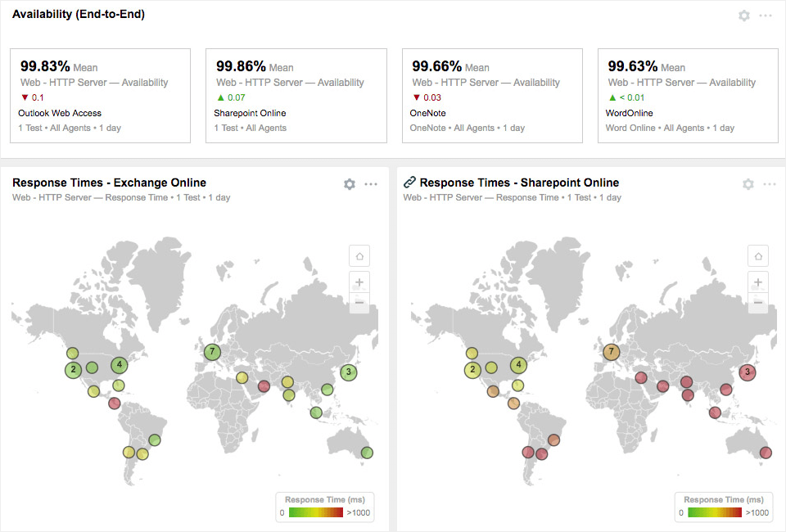
Task: Open more options menu for Availability widget
Action: point(766,16)
